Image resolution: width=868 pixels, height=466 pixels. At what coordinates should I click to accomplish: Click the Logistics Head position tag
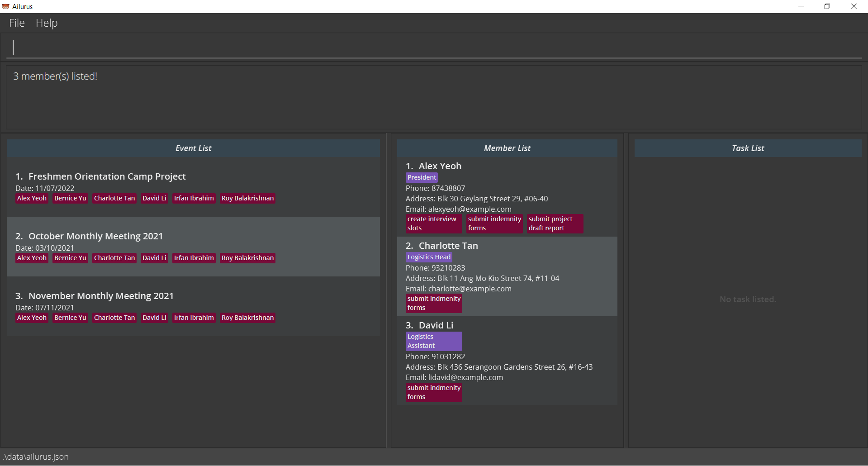[429, 257]
